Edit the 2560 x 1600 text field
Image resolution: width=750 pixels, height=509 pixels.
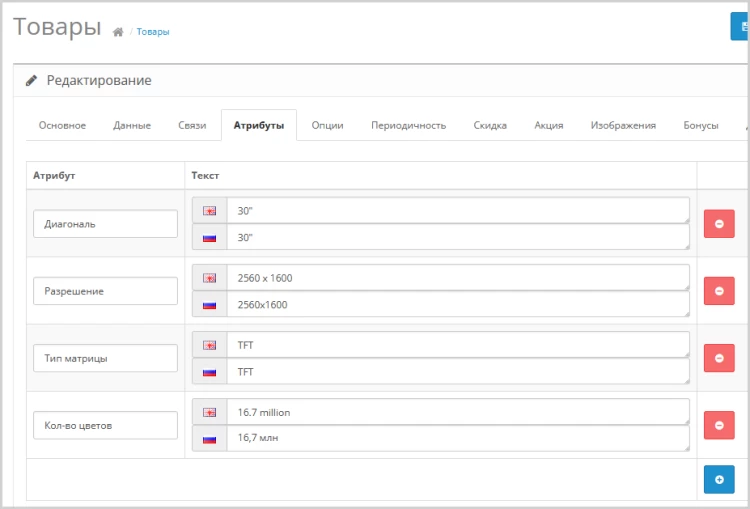458,277
